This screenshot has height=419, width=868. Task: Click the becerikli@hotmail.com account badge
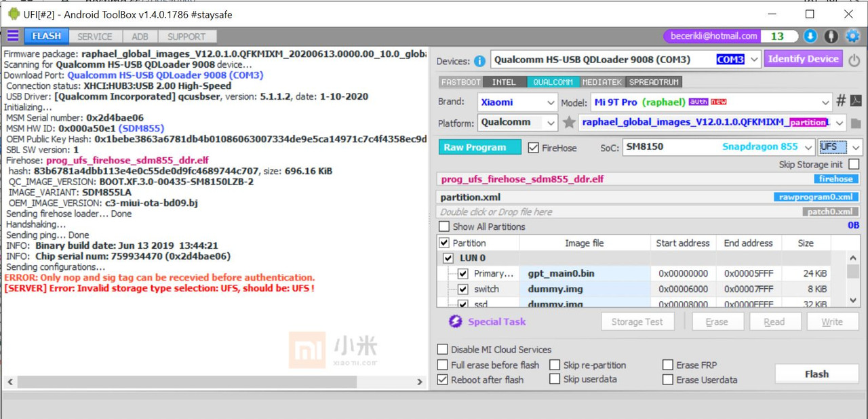tap(711, 36)
